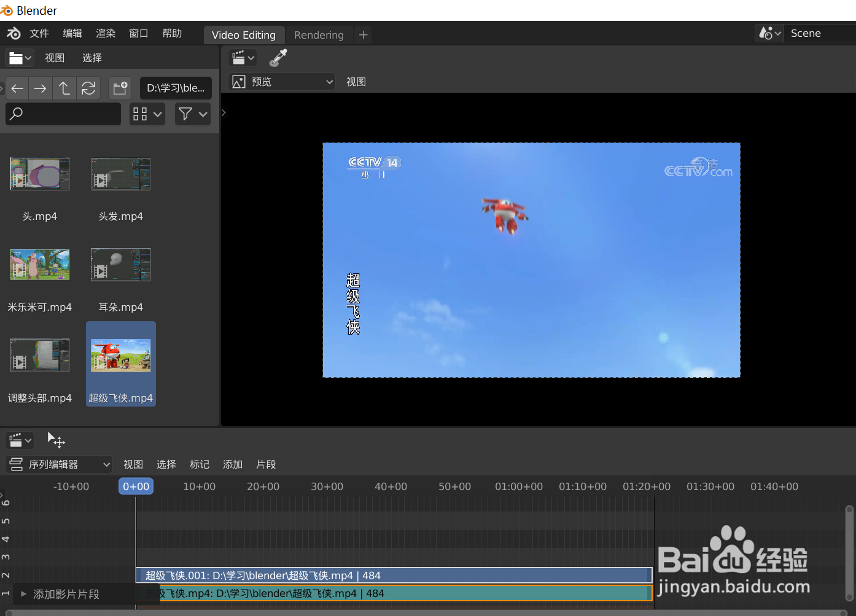Click the 0+00 current frame marker

(x=136, y=486)
